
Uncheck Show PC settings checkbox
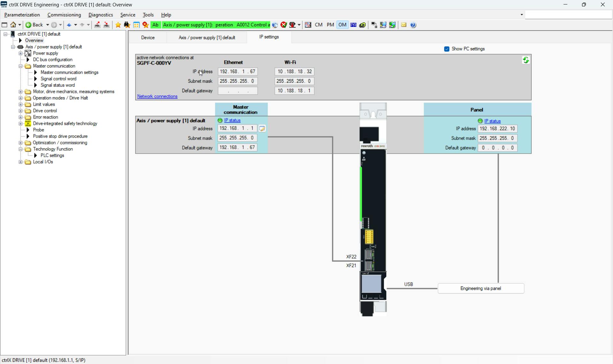[447, 49]
